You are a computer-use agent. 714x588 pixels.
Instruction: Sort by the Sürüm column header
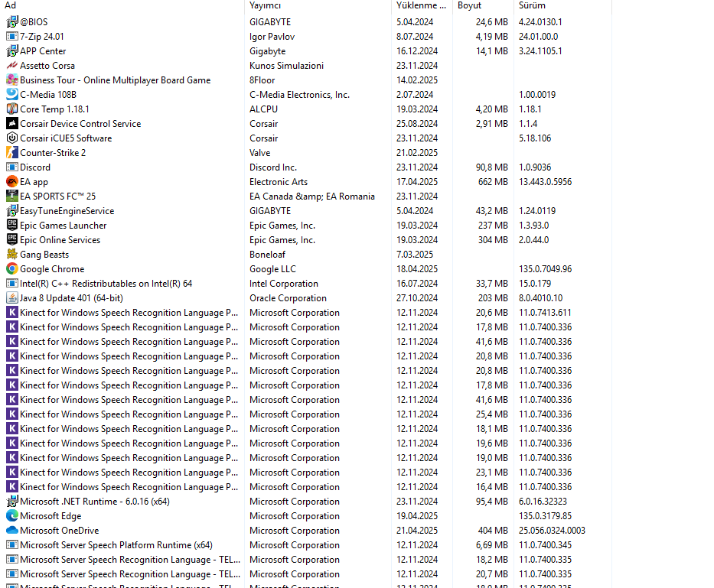click(x=532, y=5)
